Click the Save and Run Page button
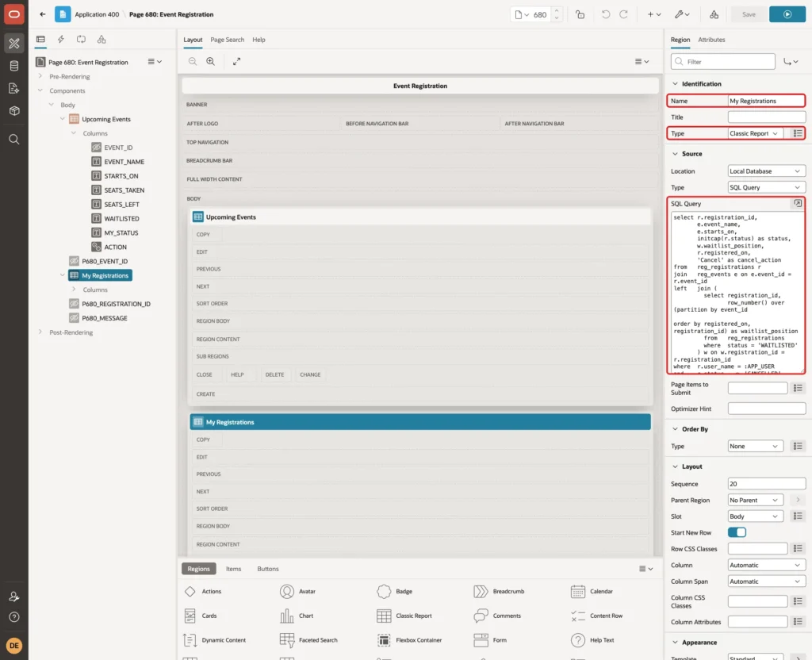Viewport: 812px width, 660px height. tap(787, 14)
